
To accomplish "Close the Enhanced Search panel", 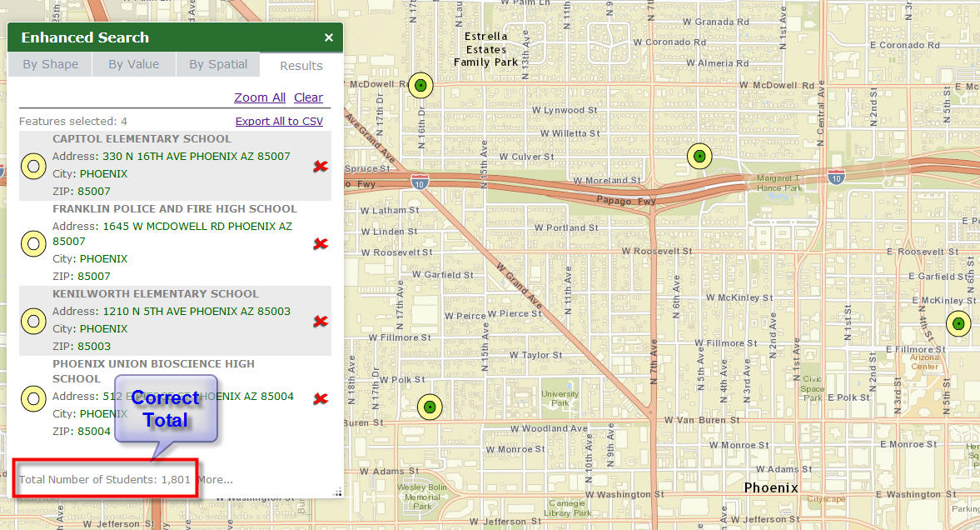I will [x=329, y=37].
